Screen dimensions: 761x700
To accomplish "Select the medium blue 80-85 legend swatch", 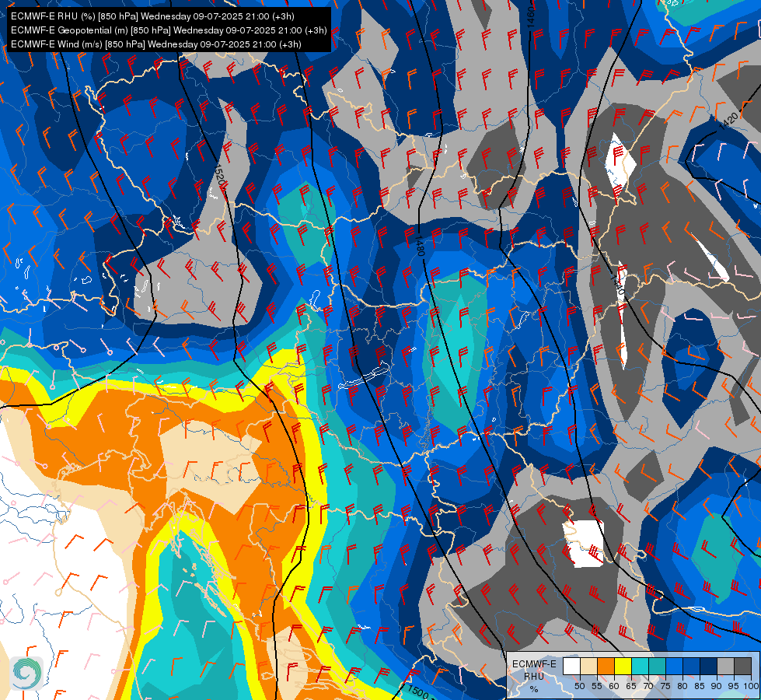I will [692, 666].
